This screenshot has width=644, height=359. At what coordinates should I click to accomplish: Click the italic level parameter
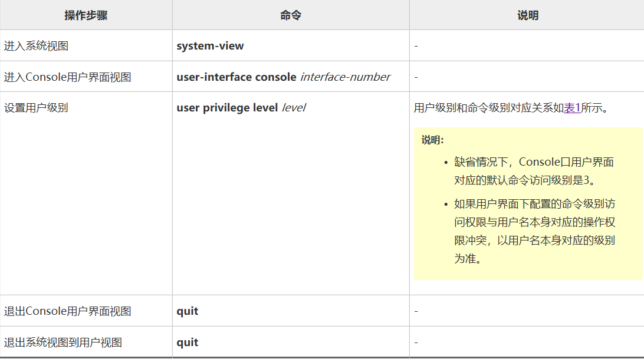click(293, 108)
